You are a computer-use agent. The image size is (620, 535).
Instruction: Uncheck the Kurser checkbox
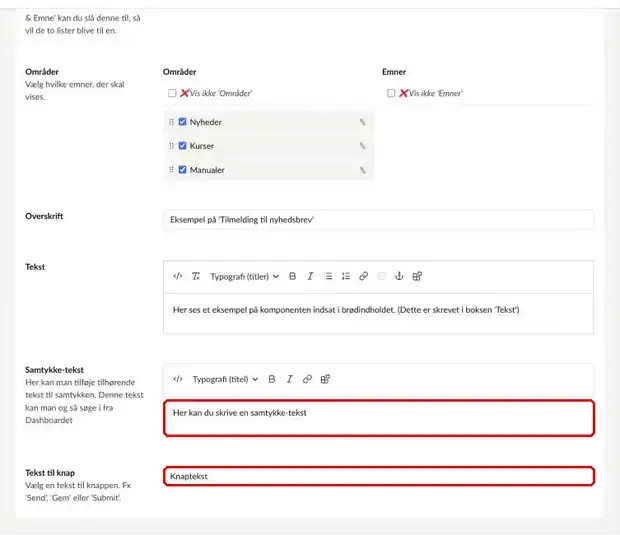182,146
